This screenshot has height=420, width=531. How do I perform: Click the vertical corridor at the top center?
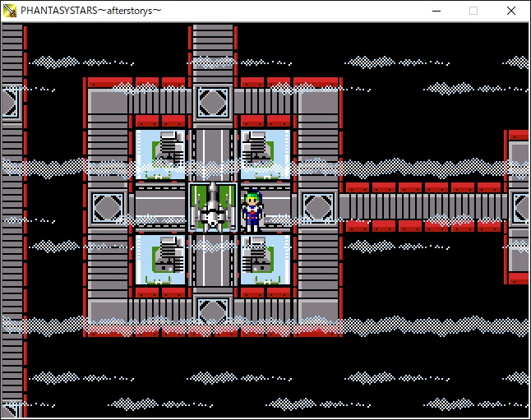click(x=212, y=49)
